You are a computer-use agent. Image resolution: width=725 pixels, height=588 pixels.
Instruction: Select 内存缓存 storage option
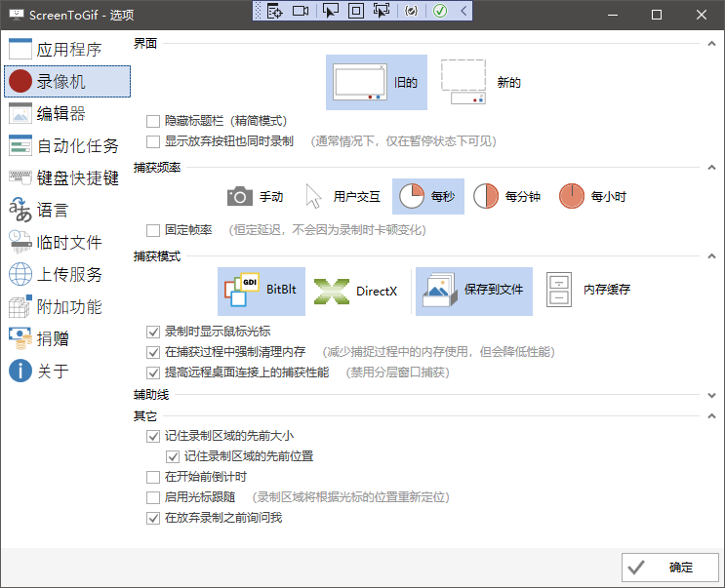(588, 292)
